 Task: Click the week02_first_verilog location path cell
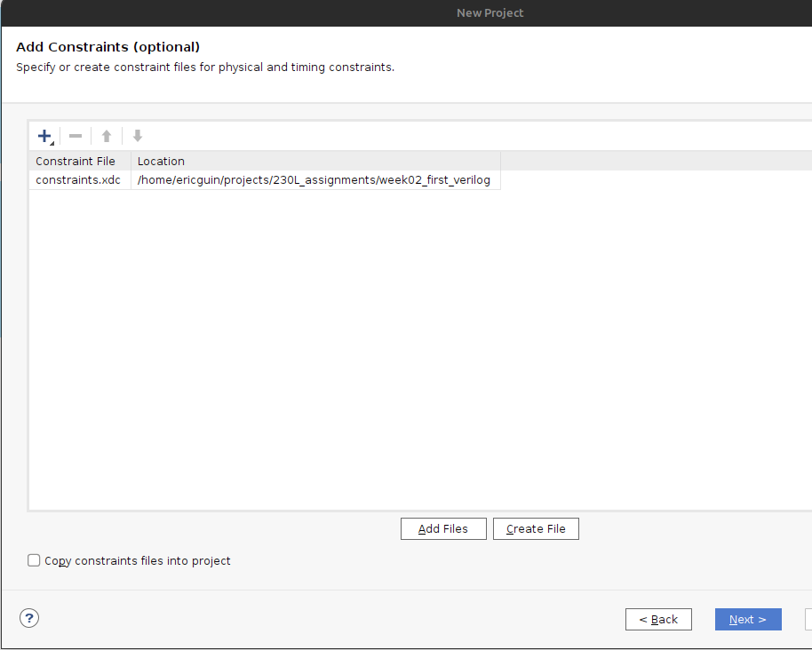pos(314,180)
